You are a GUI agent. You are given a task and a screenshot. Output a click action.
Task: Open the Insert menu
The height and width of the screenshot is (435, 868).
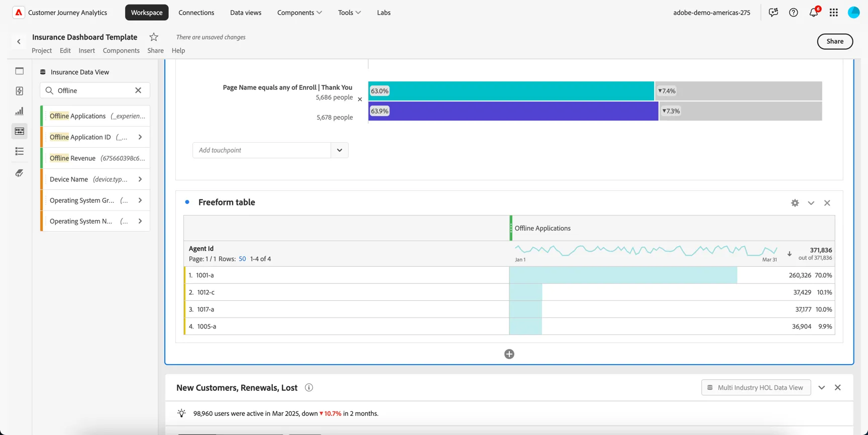(86, 50)
